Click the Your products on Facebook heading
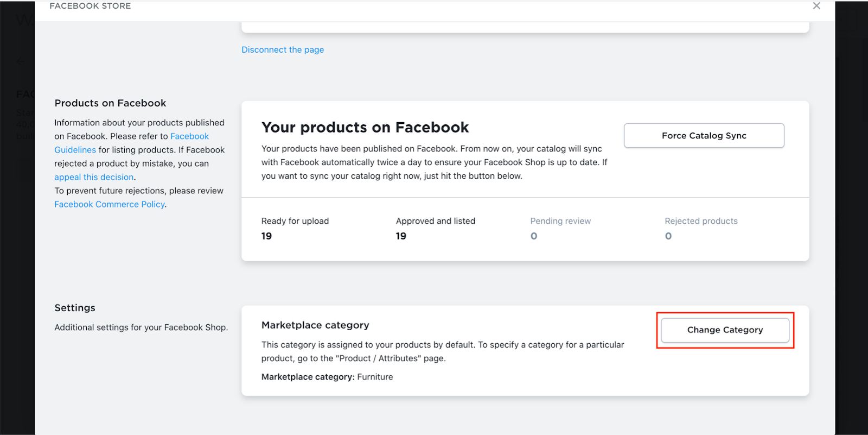This screenshot has height=435, width=868. (365, 128)
